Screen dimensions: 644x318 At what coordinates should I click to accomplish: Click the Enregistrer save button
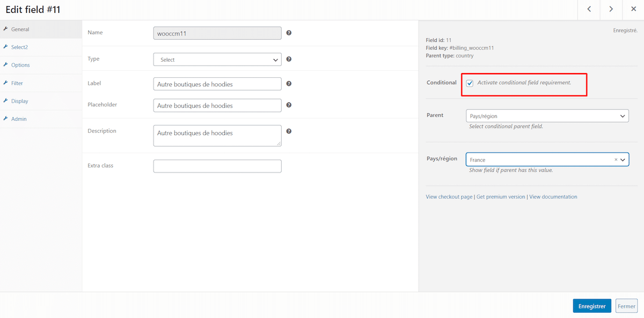coord(591,306)
